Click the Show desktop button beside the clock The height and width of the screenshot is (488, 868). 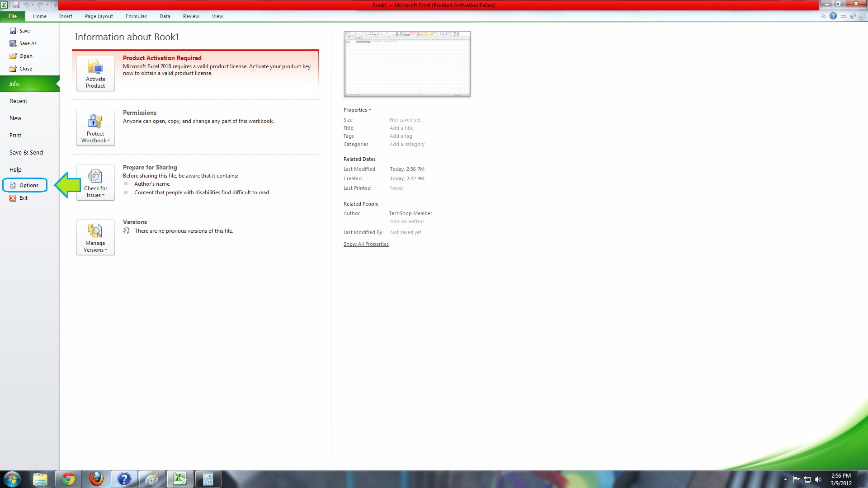863,479
